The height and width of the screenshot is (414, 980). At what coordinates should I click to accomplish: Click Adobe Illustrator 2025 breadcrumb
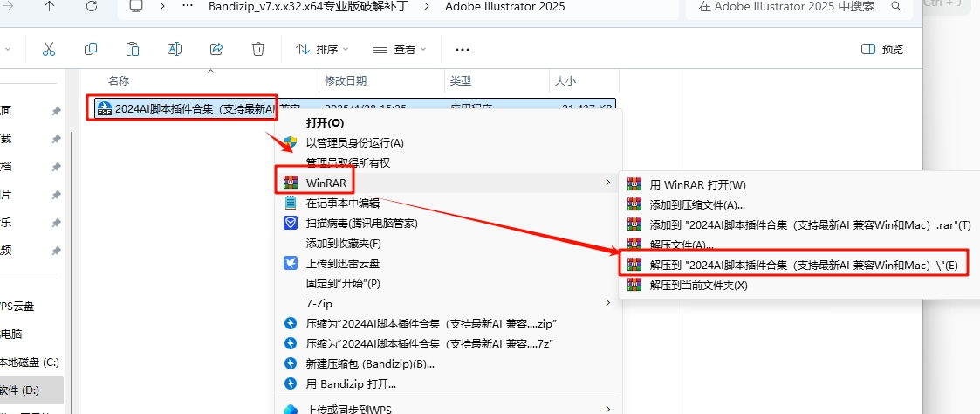(505, 7)
